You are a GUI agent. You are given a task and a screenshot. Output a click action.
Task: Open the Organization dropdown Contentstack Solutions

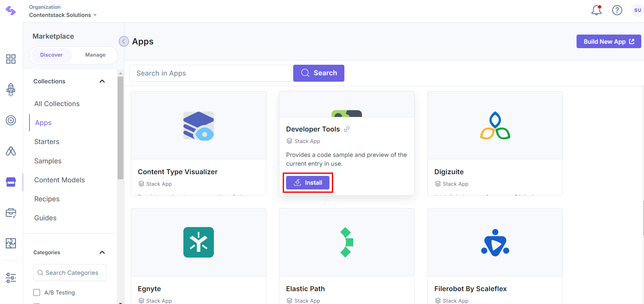63,15
